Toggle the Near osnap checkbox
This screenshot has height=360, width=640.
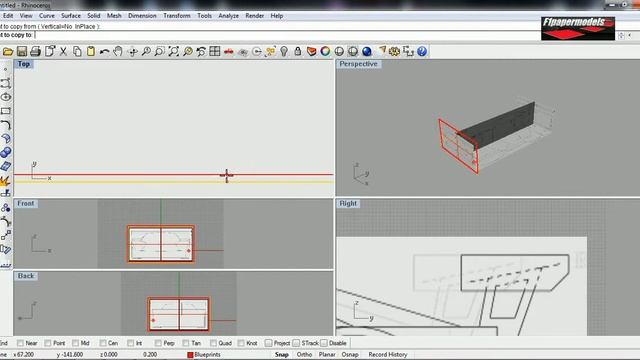pyautogui.click(x=20, y=343)
